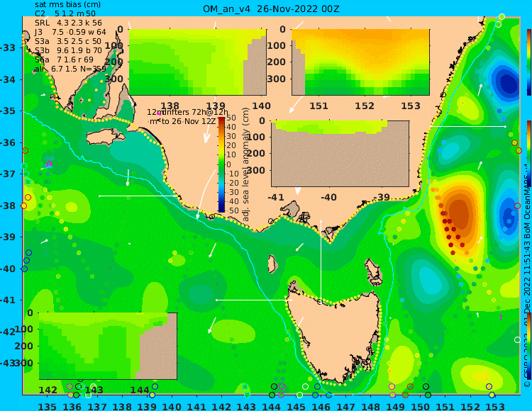The image size is (532, 411).
Task: Click the "137" main longitude axis label
Action: (x=97, y=406)
